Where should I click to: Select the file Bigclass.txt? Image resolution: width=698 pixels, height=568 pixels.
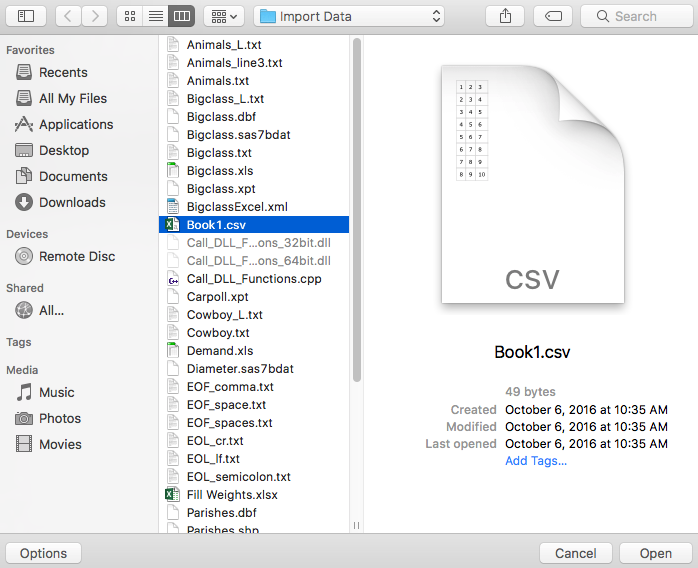coord(254,153)
